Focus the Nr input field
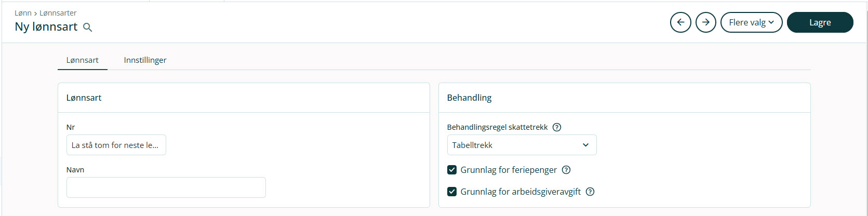868x216 pixels. click(x=116, y=145)
